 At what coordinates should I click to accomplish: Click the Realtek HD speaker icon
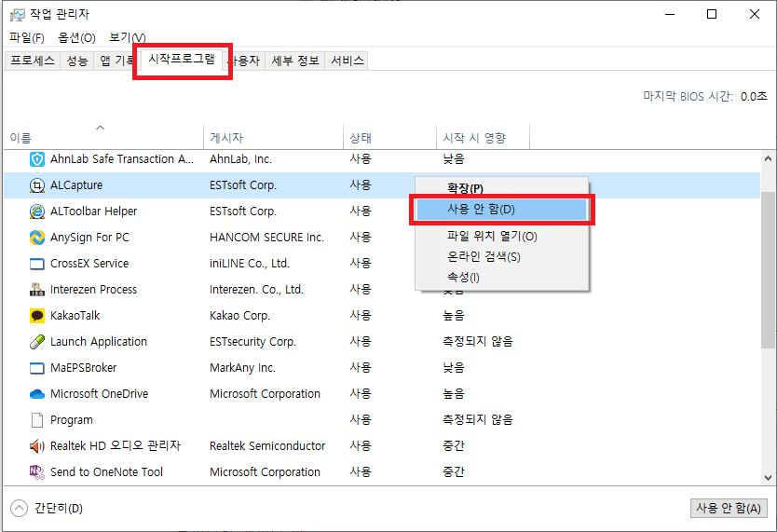pos(37,446)
